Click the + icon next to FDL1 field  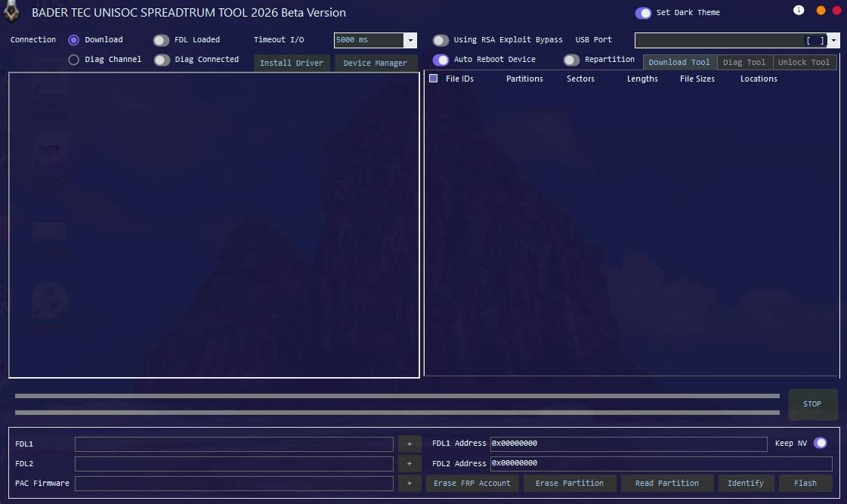(x=410, y=444)
